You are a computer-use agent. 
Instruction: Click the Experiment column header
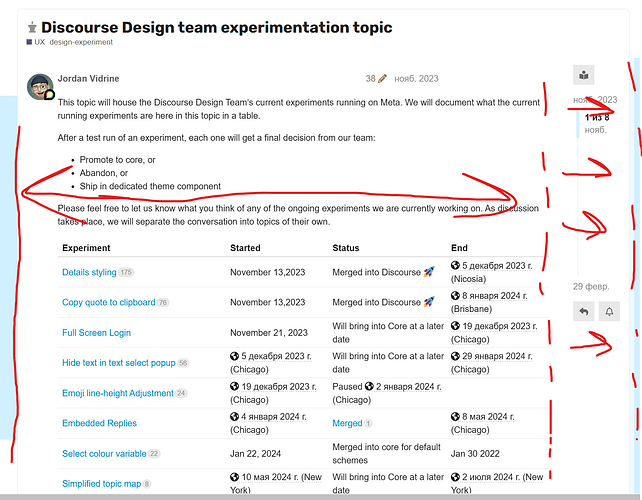pyautogui.click(x=86, y=248)
